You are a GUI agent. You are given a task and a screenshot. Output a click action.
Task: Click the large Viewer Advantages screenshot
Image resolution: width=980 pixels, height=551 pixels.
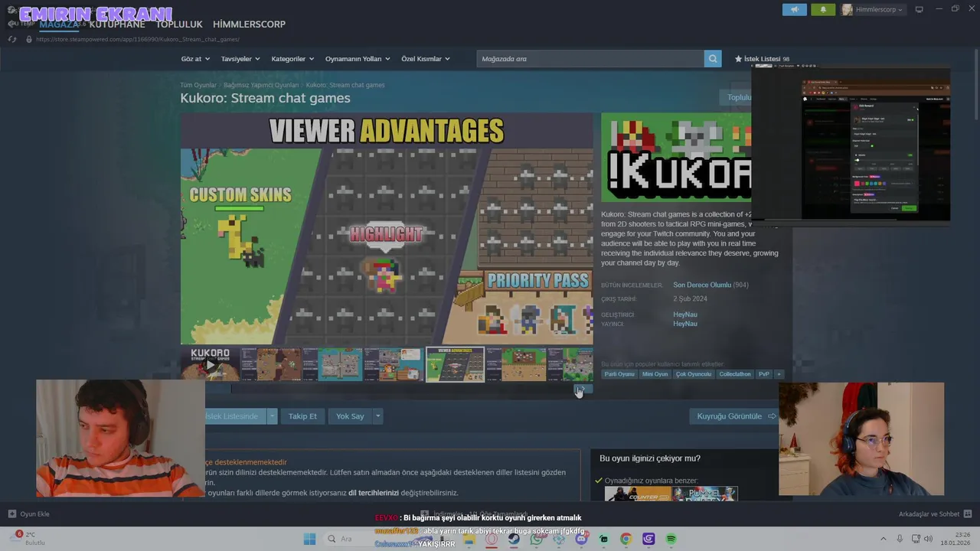[x=387, y=229]
